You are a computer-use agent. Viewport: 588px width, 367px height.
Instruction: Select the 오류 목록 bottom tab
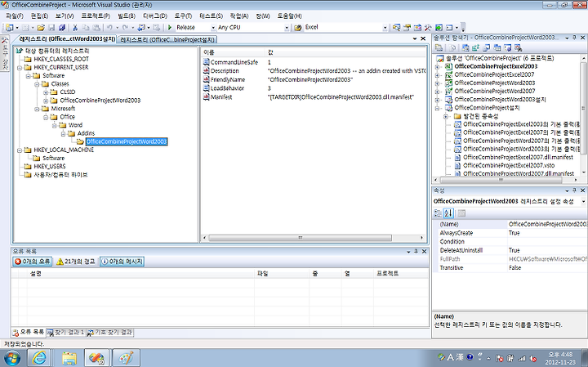tap(29, 333)
